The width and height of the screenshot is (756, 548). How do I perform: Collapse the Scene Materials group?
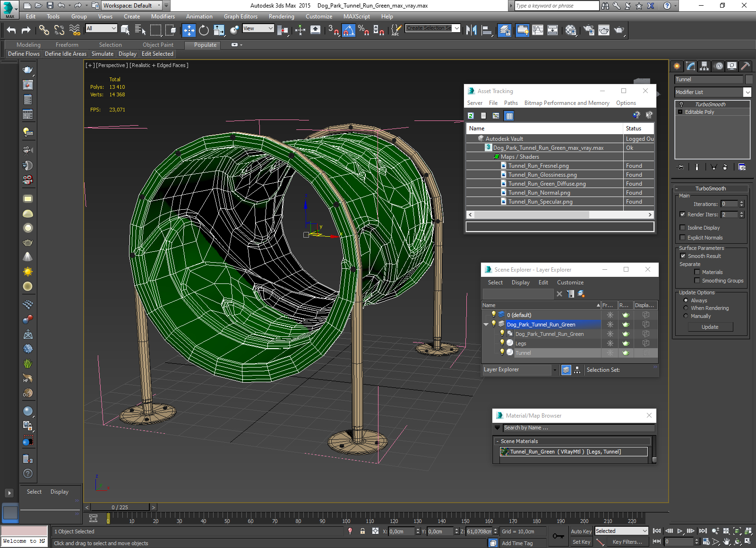tap(498, 441)
